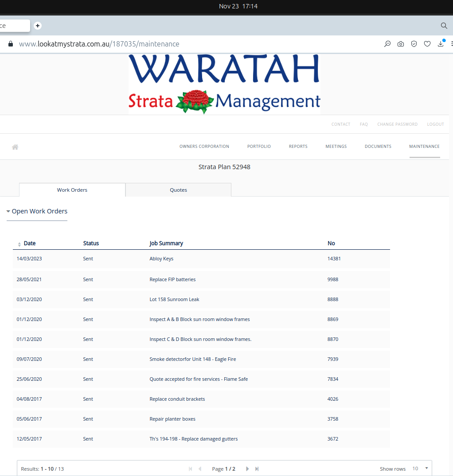This screenshot has height=476, width=453.
Task: Switch to the Quotes tab
Action: tap(178, 190)
